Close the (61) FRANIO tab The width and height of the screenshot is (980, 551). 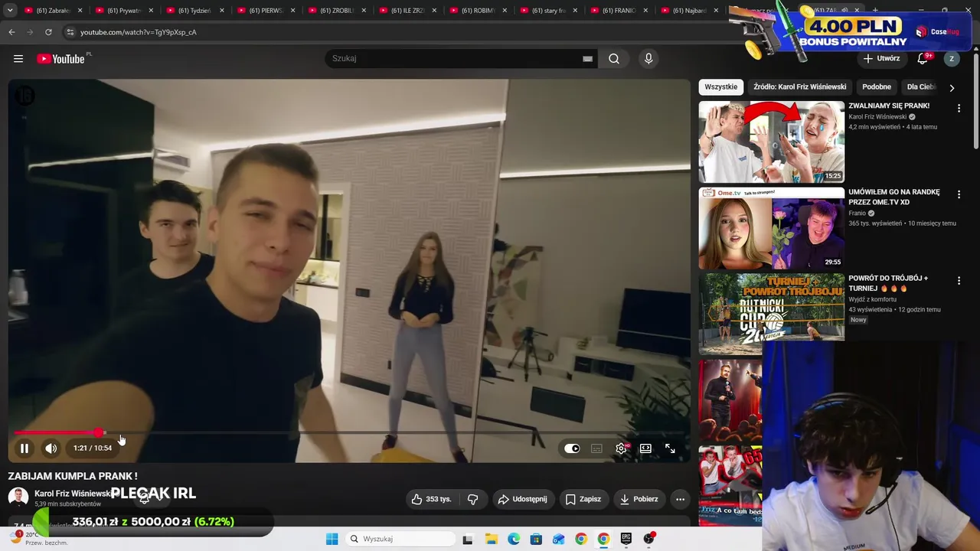pos(645,11)
